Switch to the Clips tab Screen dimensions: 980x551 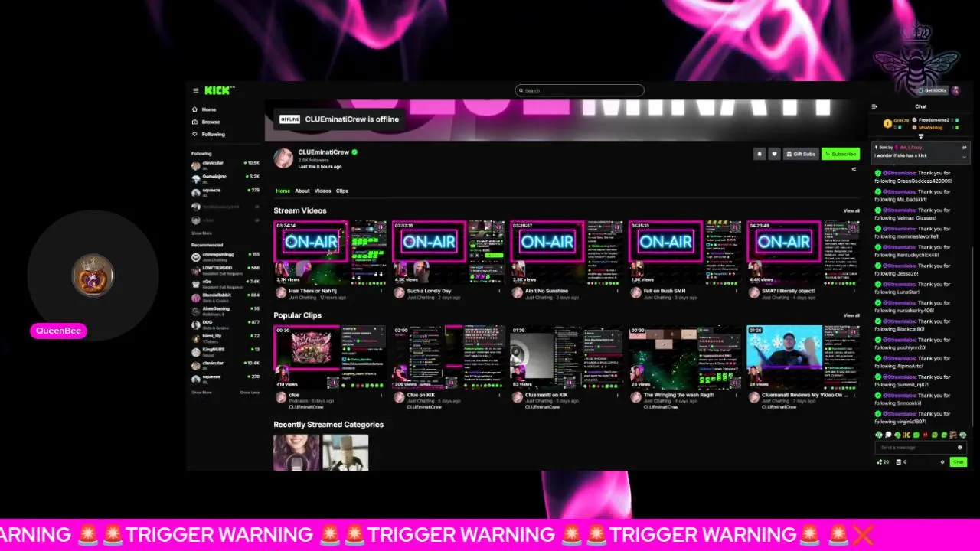click(341, 191)
